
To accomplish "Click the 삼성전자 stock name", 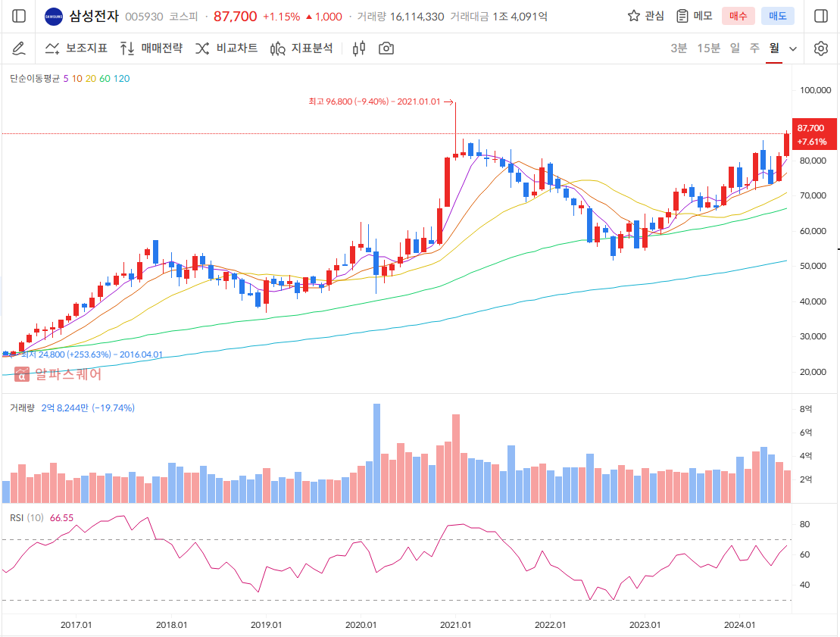I will coord(94,16).
